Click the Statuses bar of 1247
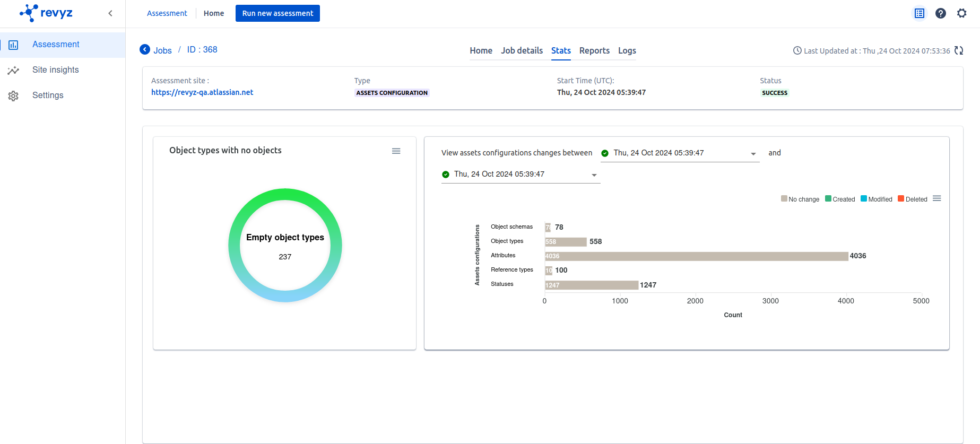Viewport: 980px width, 444px height. coord(592,285)
